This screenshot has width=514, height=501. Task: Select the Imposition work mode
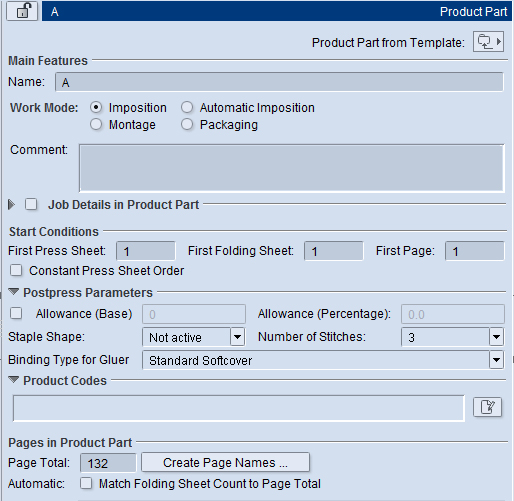click(x=96, y=107)
